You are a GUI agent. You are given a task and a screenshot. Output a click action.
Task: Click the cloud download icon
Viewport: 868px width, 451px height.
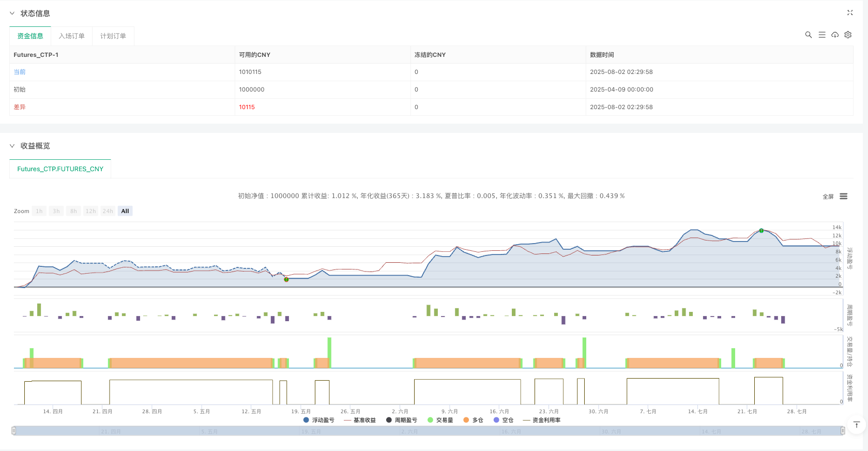pyautogui.click(x=835, y=35)
